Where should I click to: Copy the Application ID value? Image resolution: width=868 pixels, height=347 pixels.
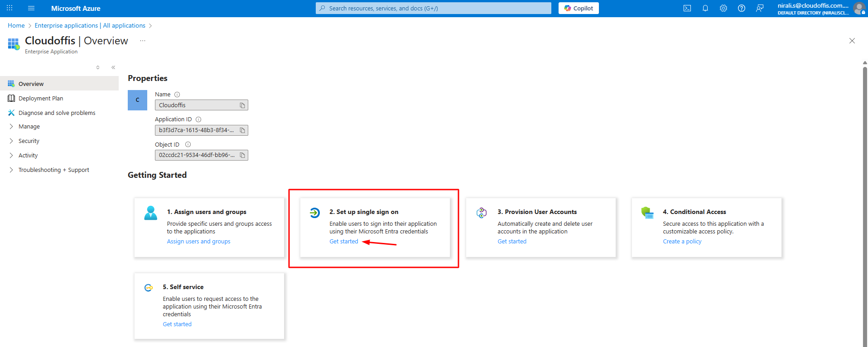[x=242, y=130]
